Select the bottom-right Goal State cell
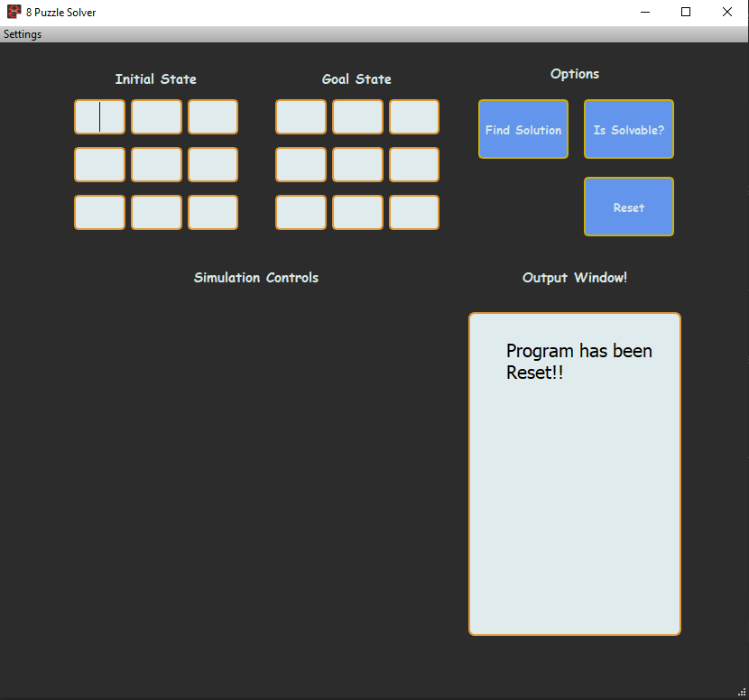The height and width of the screenshot is (700, 749). coord(414,212)
